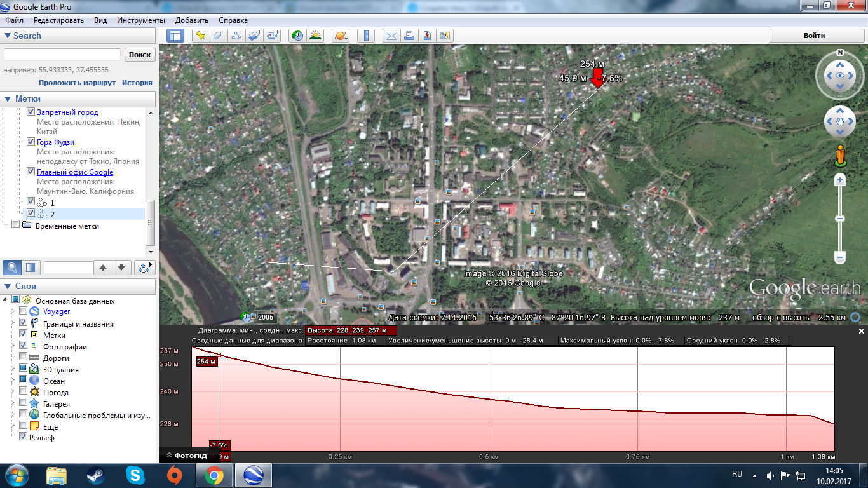Open Главный офис Google link
Image resolution: width=868 pixels, height=488 pixels.
tap(75, 172)
